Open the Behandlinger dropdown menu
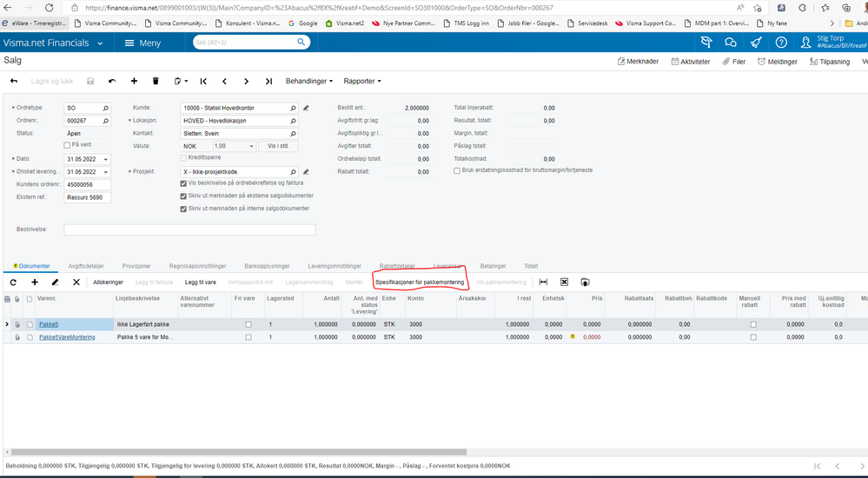 [309, 81]
